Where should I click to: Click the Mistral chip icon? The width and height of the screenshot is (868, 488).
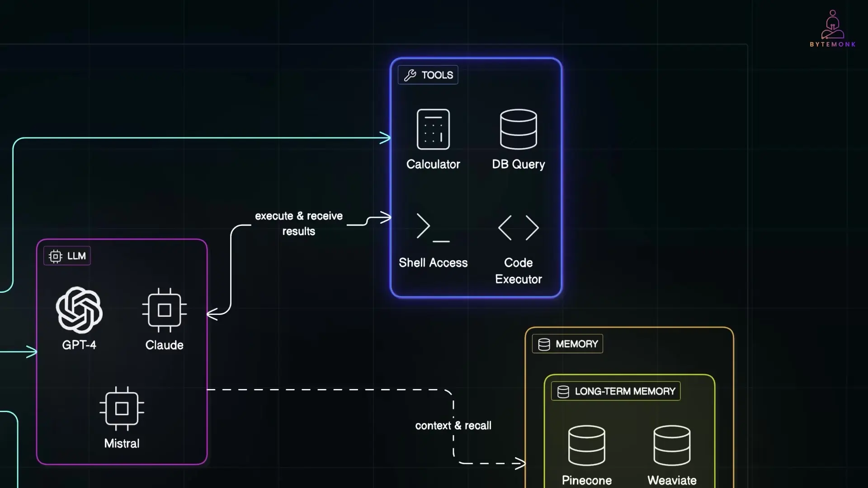tap(122, 408)
